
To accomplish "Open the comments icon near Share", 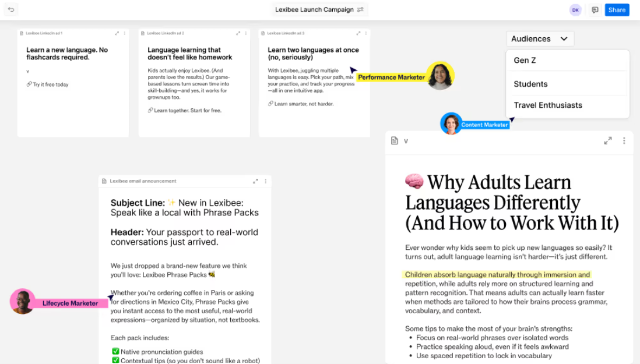I will (x=595, y=10).
